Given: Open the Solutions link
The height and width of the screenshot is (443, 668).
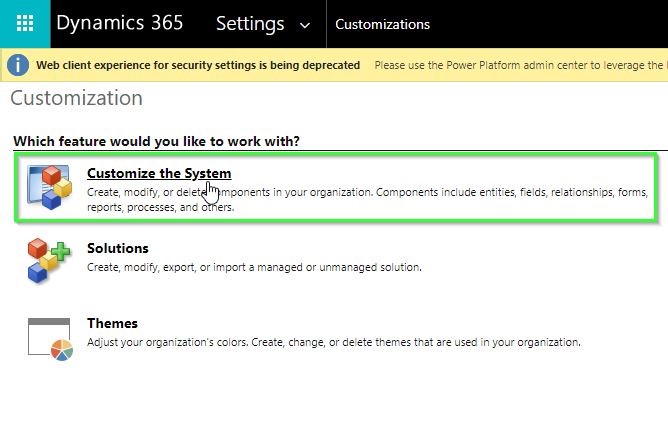Looking at the screenshot, I should [x=117, y=248].
